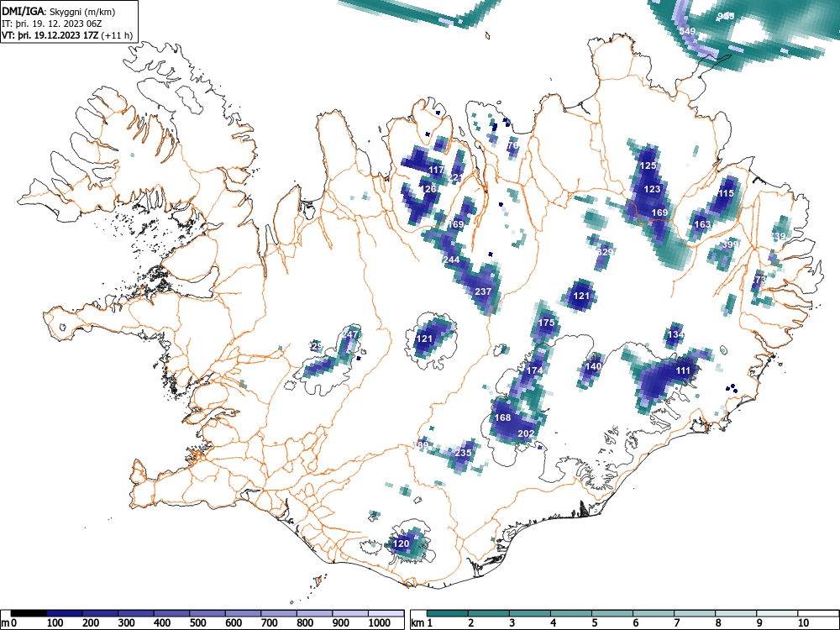Click the visibility value '168' on the map

502,417
